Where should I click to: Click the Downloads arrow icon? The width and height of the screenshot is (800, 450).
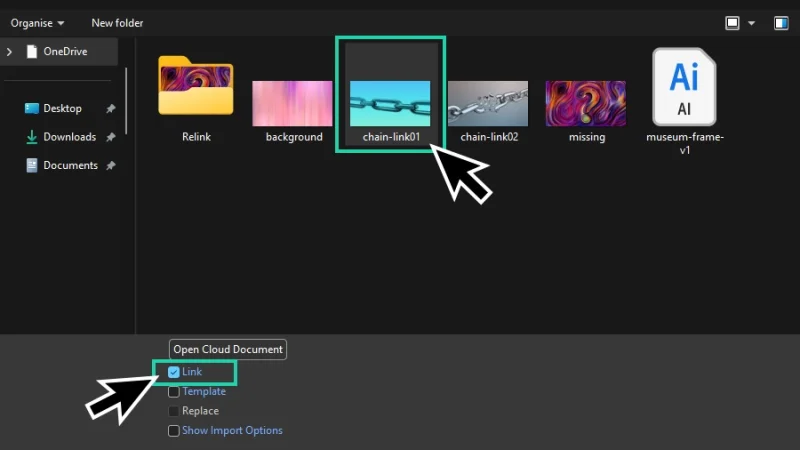31,137
